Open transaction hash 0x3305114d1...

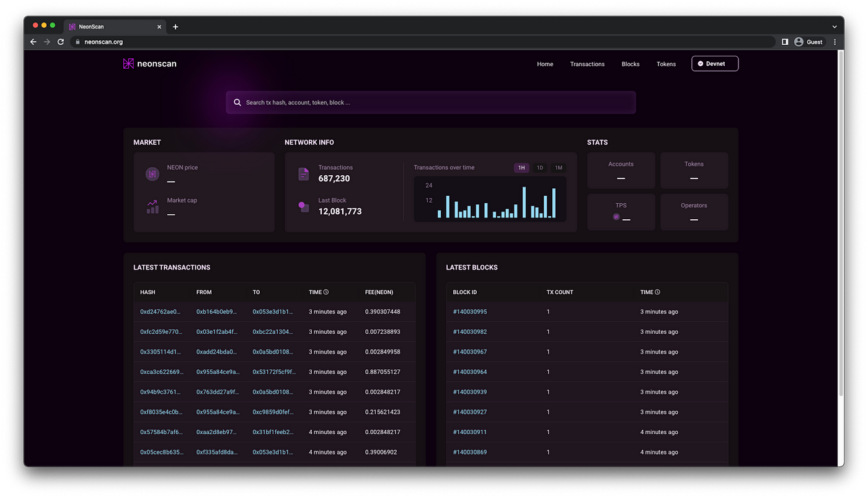(x=161, y=352)
